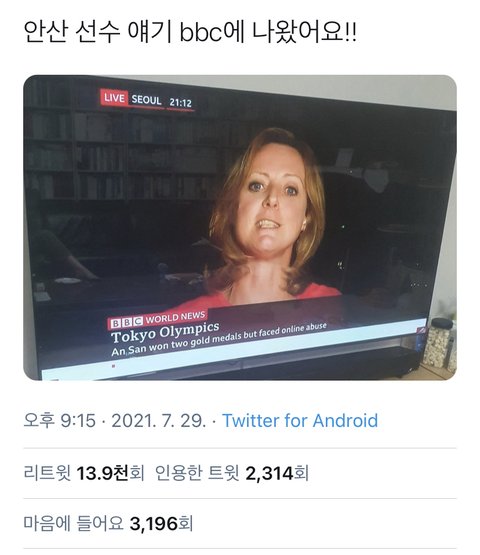
Task: Click the 2021. 7. 29. date
Action: (159, 421)
